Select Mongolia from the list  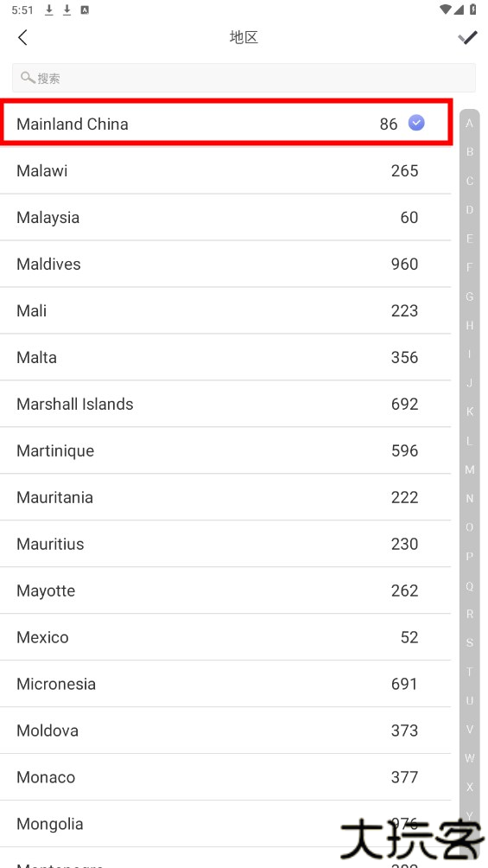click(225, 824)
